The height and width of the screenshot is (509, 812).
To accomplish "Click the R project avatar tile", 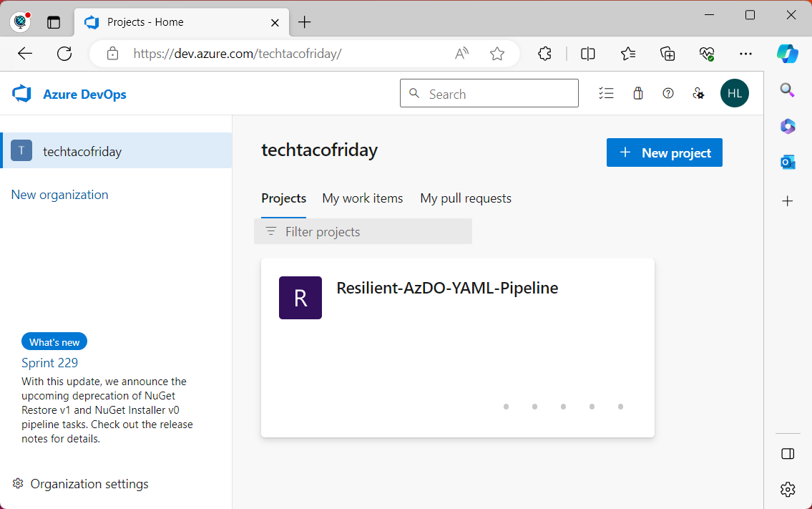I will pos(300,298).
